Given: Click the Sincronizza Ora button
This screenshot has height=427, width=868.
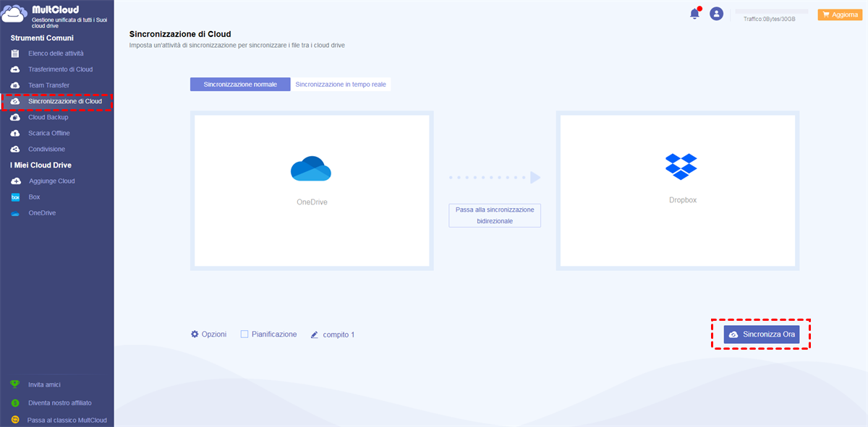Looking at the screenshot, I should [762, 335].
